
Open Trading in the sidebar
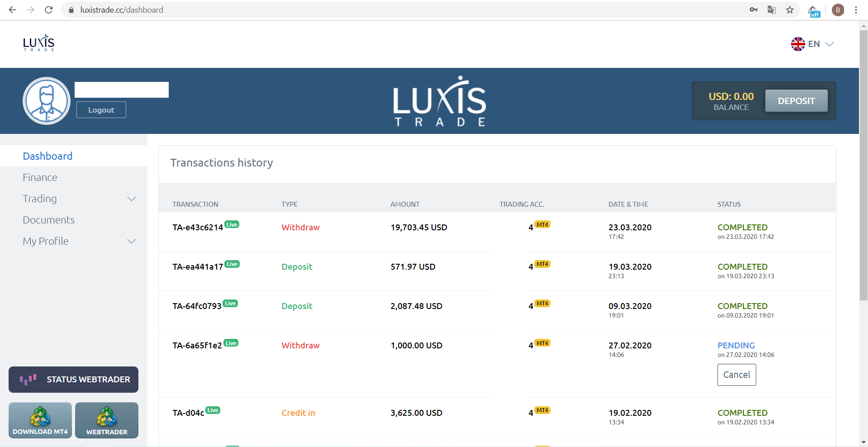[x=40, y=199]
